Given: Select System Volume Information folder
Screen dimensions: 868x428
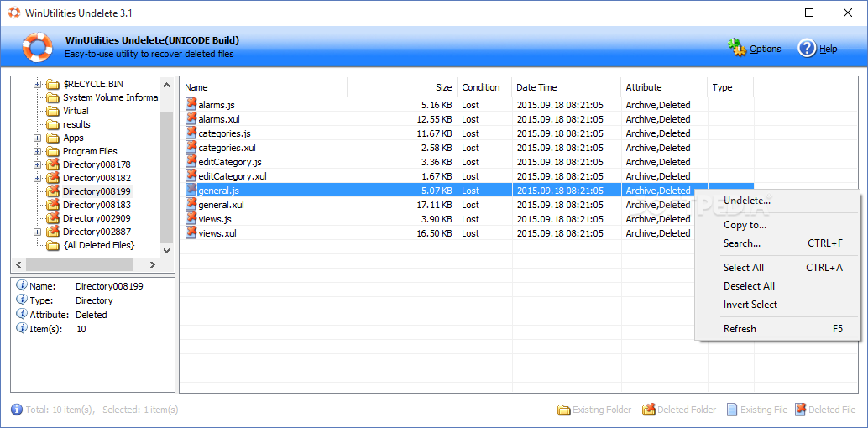Looking at the screenshot, I should (x=112, y=97).
